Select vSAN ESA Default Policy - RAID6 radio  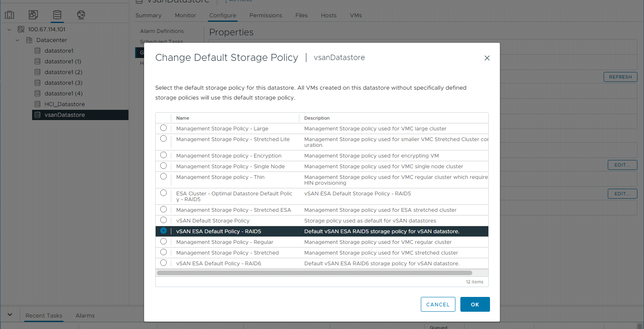pos(163,263)
